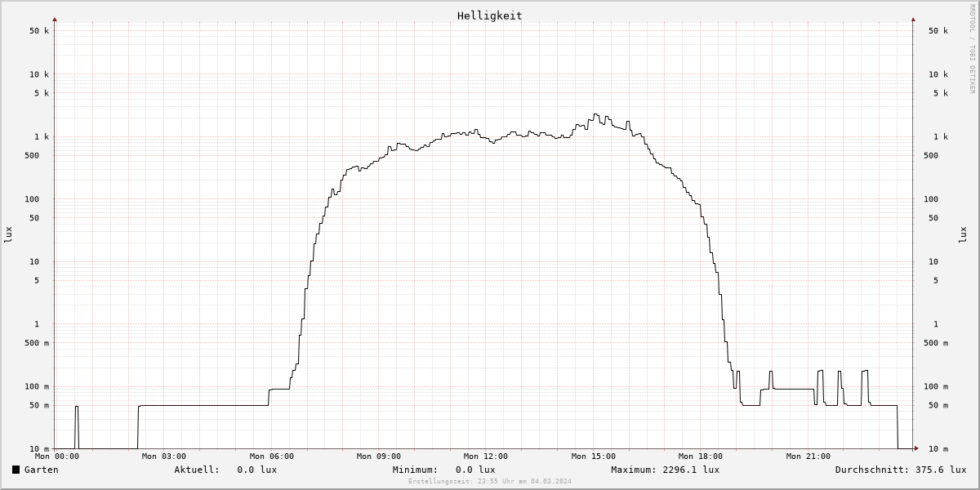The height and width of the screenshot is (490, 980).
Task: Click the '10 m' label on left axis
Action: (x=39, y=449)
